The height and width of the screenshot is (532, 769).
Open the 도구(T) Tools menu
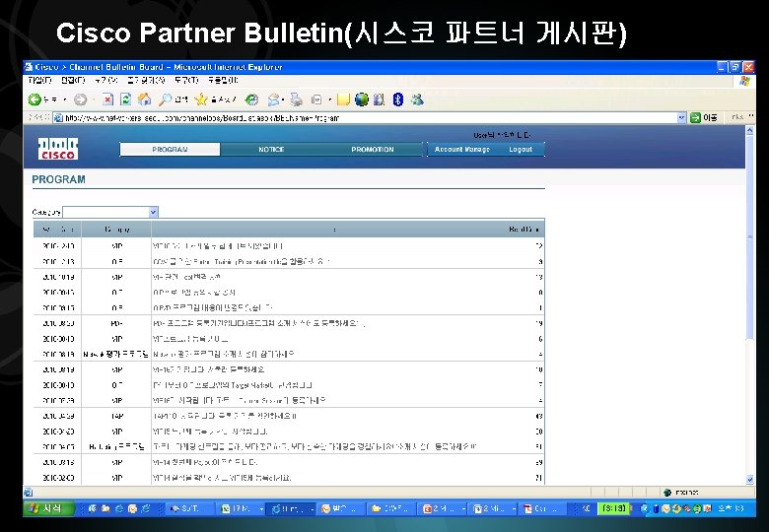(186, 80)
